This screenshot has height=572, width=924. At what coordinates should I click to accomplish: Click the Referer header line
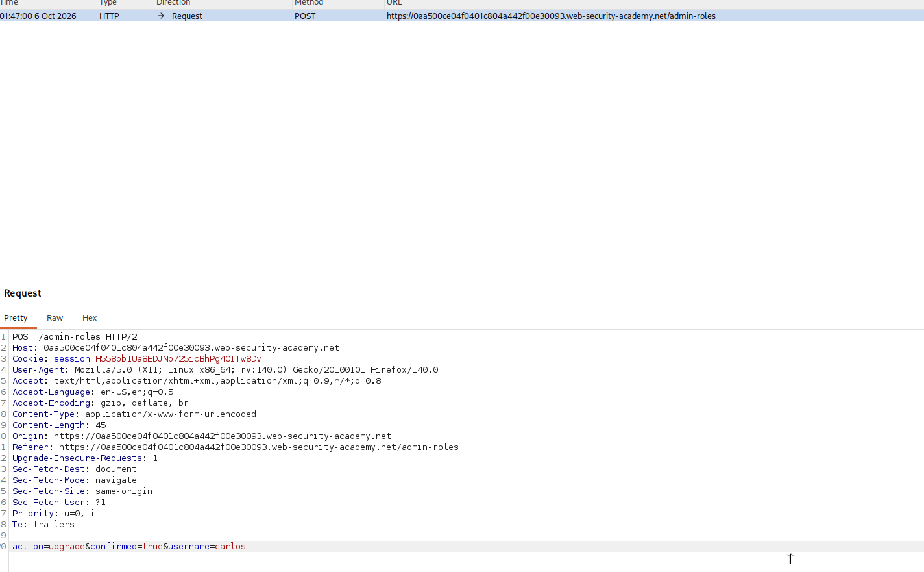tap(236, 447)
